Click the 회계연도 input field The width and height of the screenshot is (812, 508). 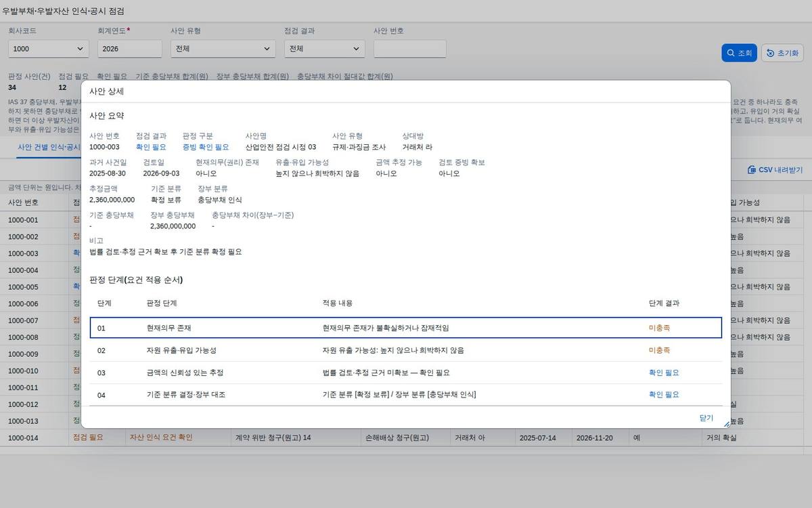[x=130, y=49]
